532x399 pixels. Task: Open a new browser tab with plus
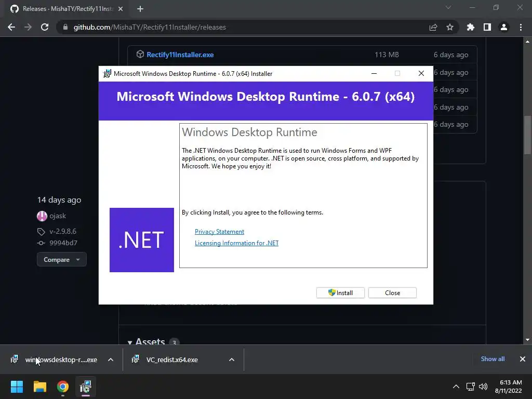[140, 9]
